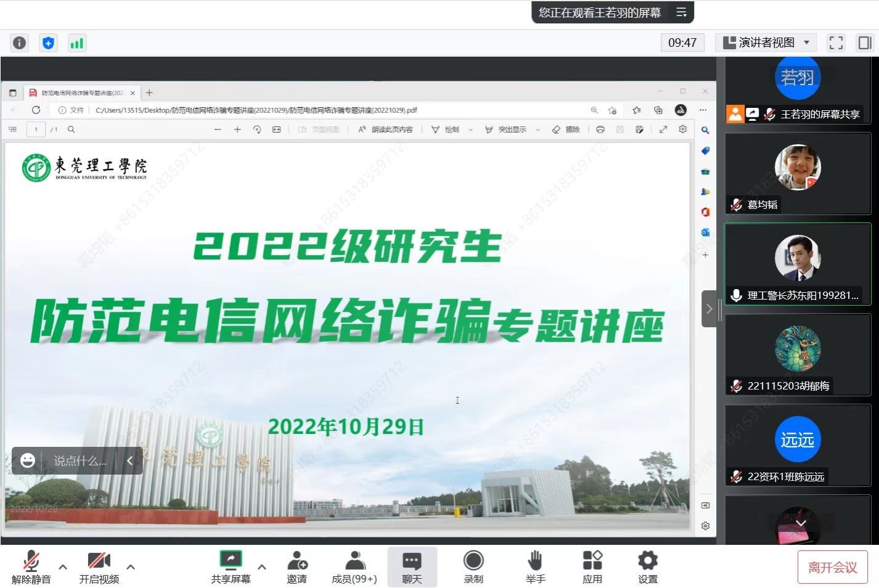Open the members list 成员(99+)

(x=354, y=566)
